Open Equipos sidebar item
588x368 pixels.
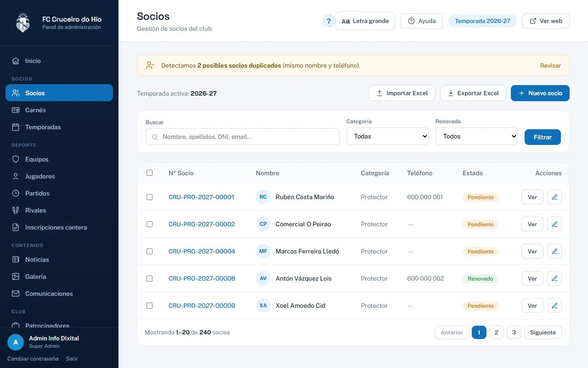click(x=59, y=159)
